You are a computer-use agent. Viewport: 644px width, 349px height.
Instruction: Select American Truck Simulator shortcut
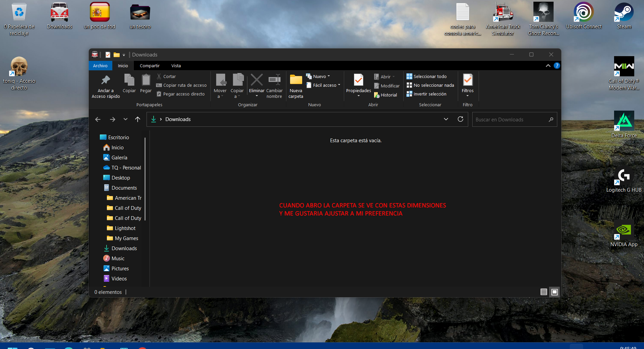point(503,19)
